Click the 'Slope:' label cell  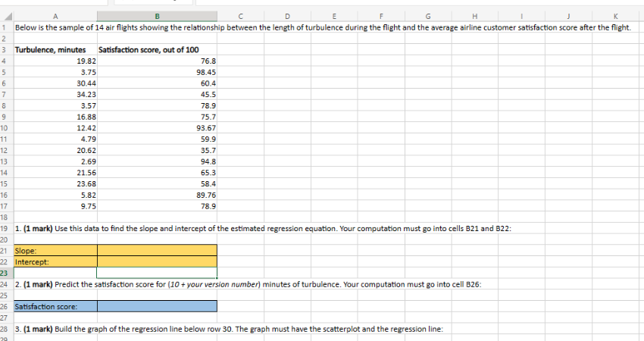coord(55,250)
